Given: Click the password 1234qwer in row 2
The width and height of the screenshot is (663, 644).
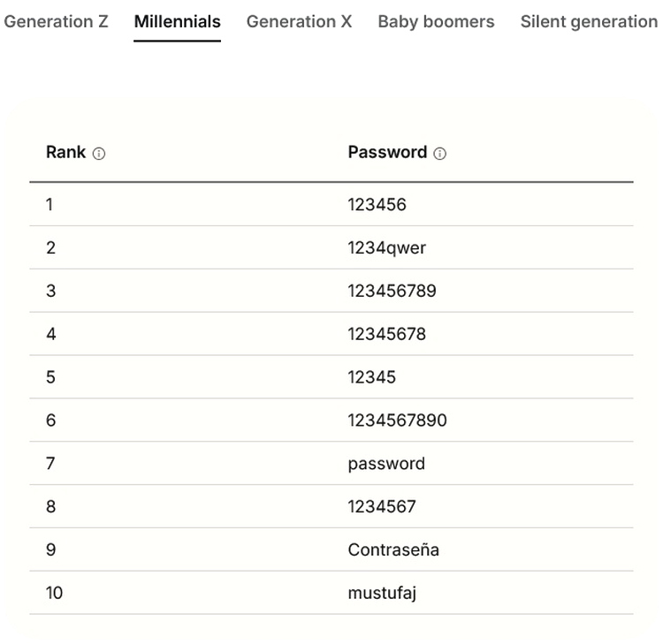Looking at the screenshot, I should [386, 247].
